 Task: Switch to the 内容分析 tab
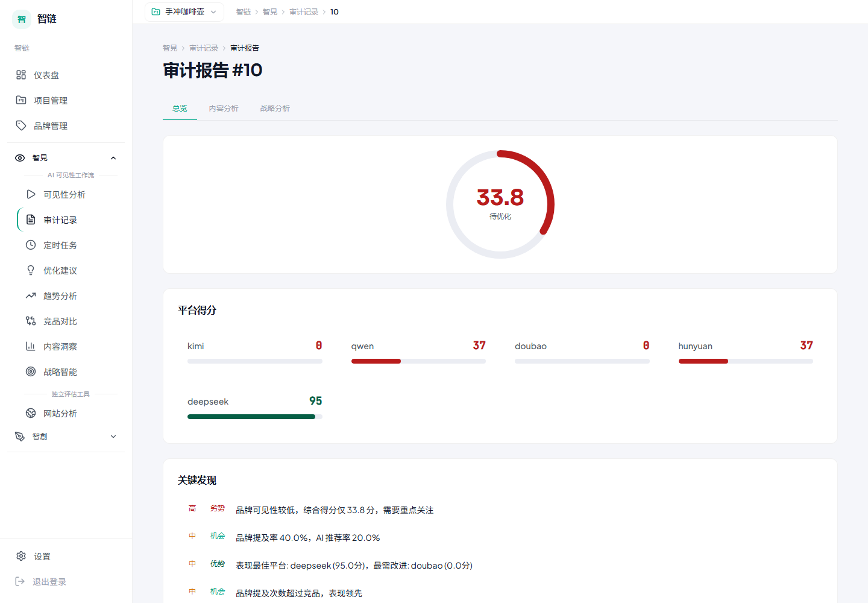(x=224, y=109)
